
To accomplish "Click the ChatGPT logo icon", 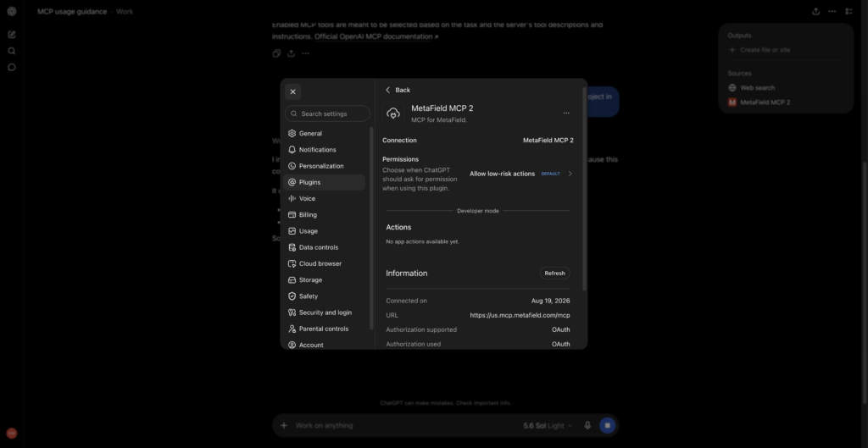I will coord(12,12).
